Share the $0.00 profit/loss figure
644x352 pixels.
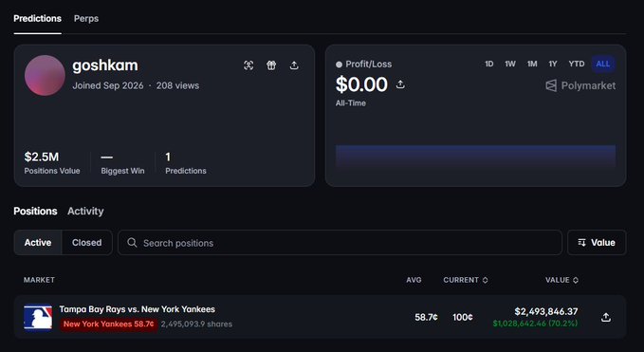tap(400, 84)
